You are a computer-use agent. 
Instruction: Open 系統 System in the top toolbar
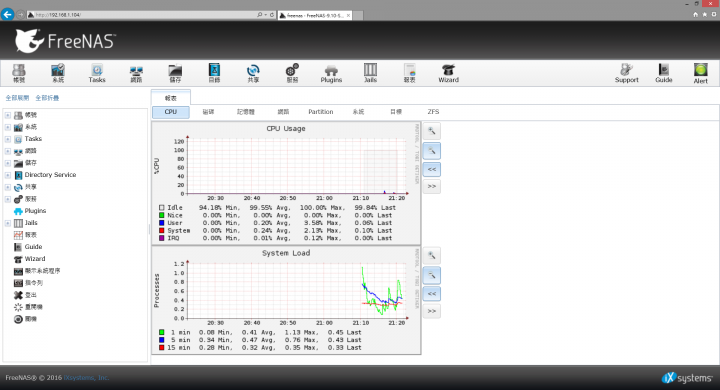coord(58,73)
